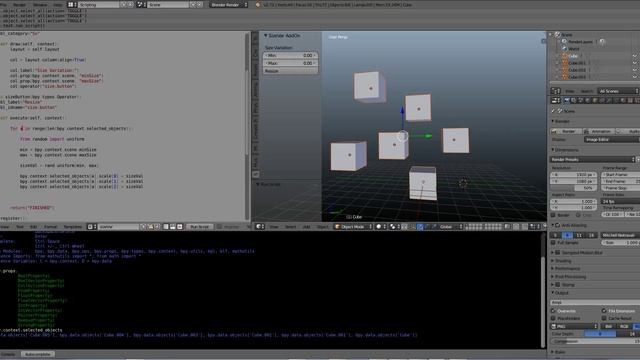Open the text editor Templates menu
This screenshot has height=360, width=640.
(73, 227)
